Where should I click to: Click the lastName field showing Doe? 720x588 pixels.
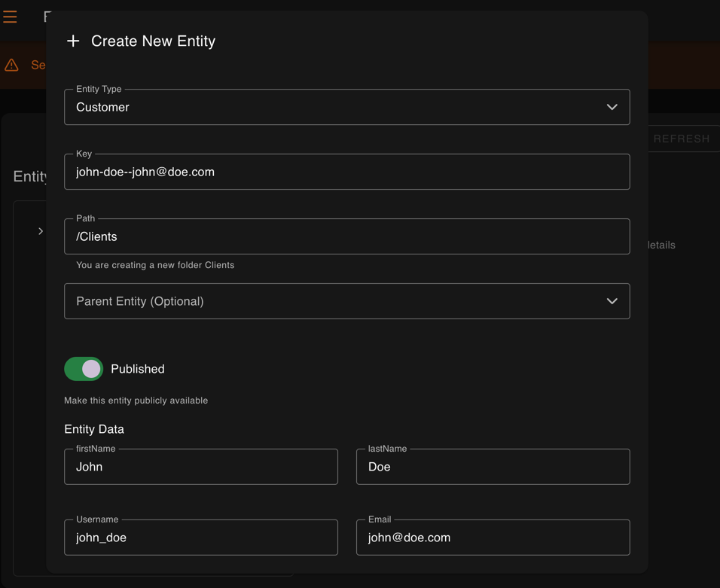pos(493,467)
